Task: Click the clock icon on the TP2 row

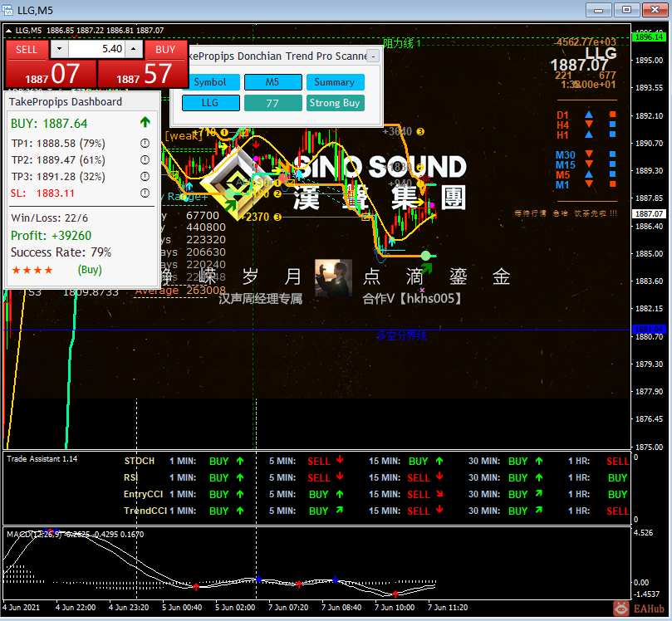Action: tap(145, 159)
